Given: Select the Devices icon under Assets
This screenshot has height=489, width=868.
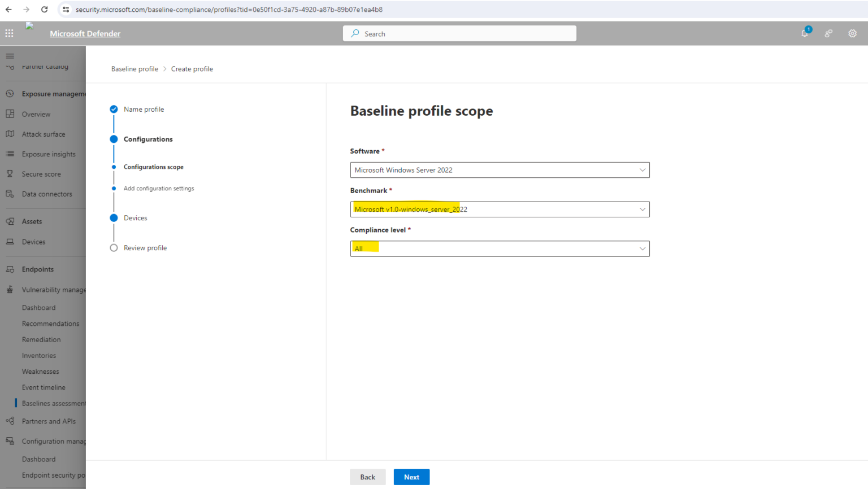Looking at the screenshot, I should tap(10, 242).
